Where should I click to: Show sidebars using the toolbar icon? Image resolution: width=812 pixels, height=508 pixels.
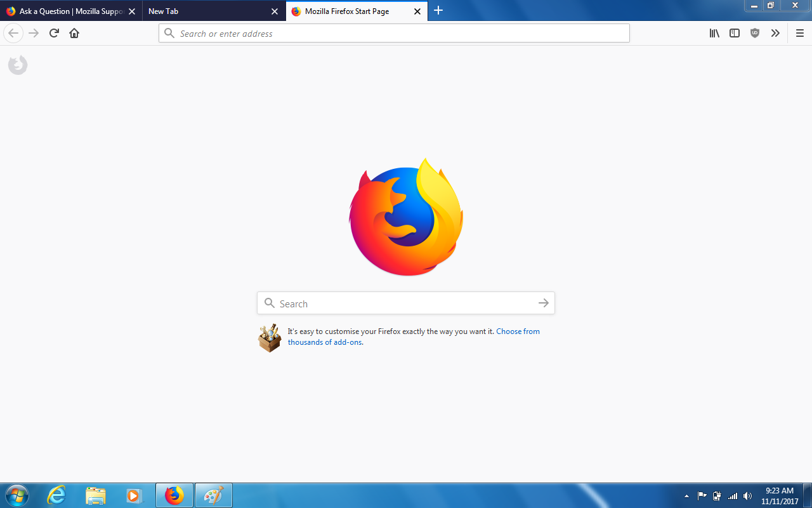click(735, 33)
